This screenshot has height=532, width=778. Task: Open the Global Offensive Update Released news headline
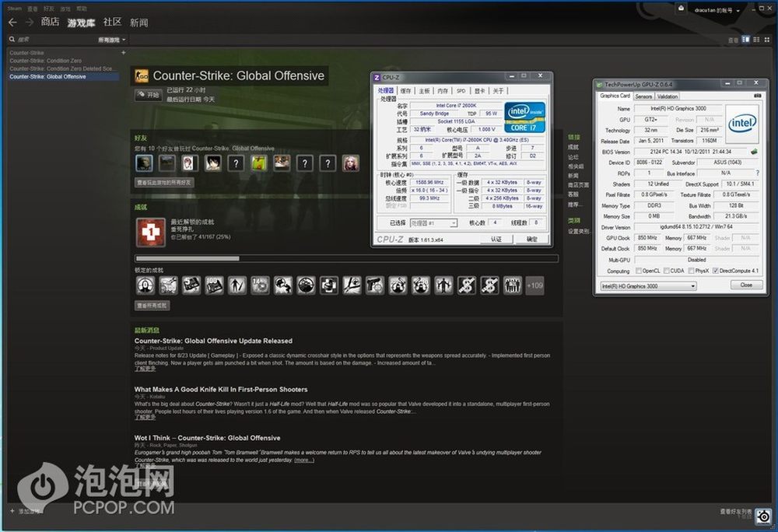(x=213, y=341)
